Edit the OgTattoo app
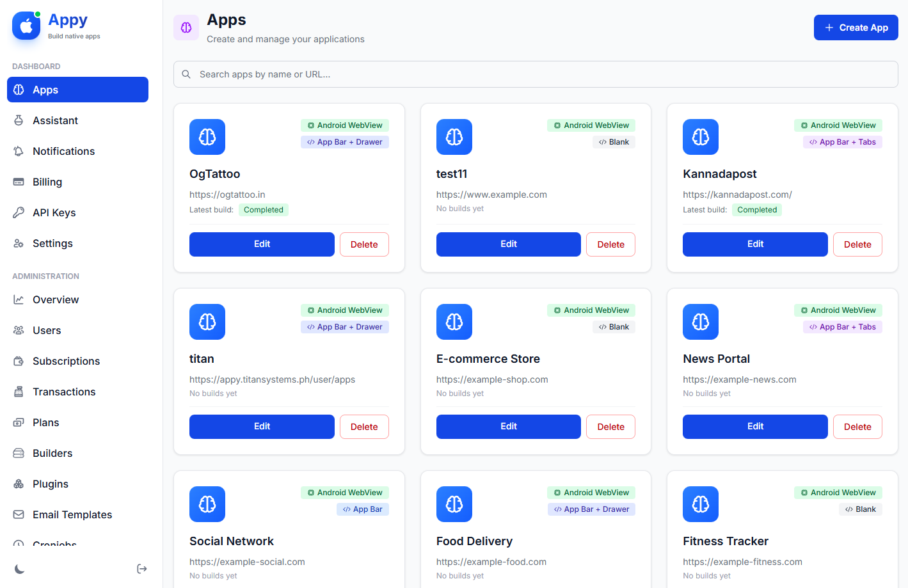This screenshot has height=588, width=908. (x=261, y=244)
